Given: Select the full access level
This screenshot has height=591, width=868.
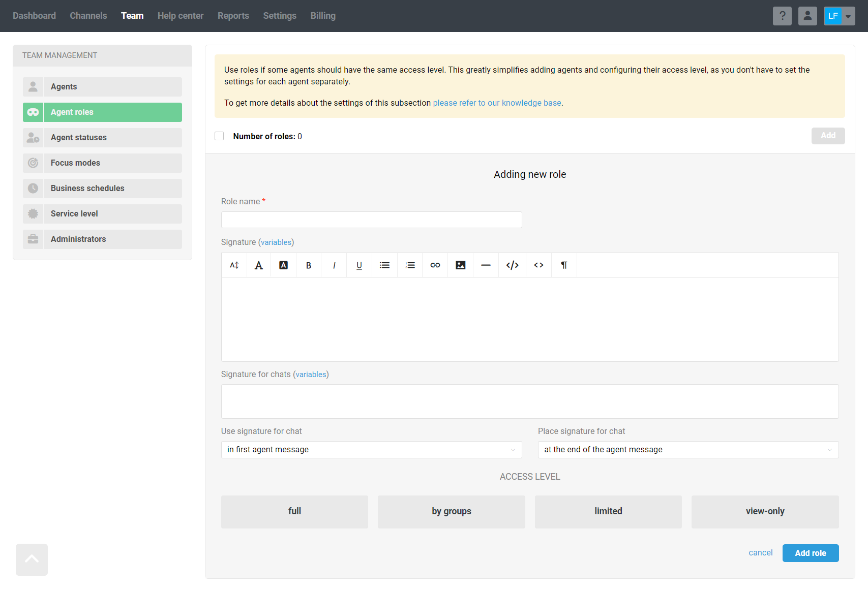Looking at the screenshot, I should click(x=294, y=512).
